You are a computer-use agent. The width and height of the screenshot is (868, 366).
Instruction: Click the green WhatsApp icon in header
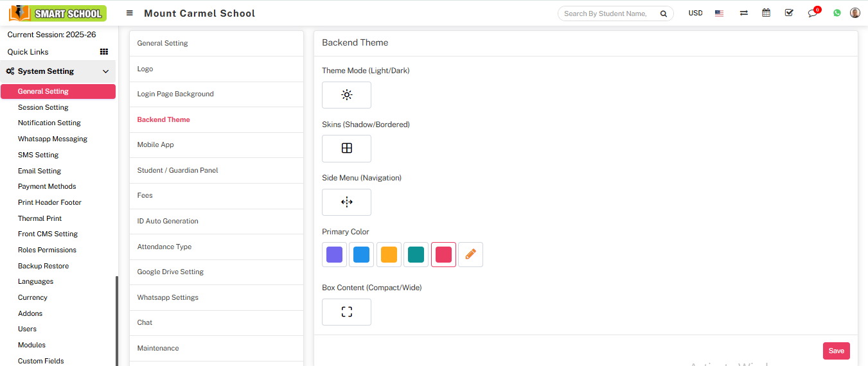coord(837,13)
